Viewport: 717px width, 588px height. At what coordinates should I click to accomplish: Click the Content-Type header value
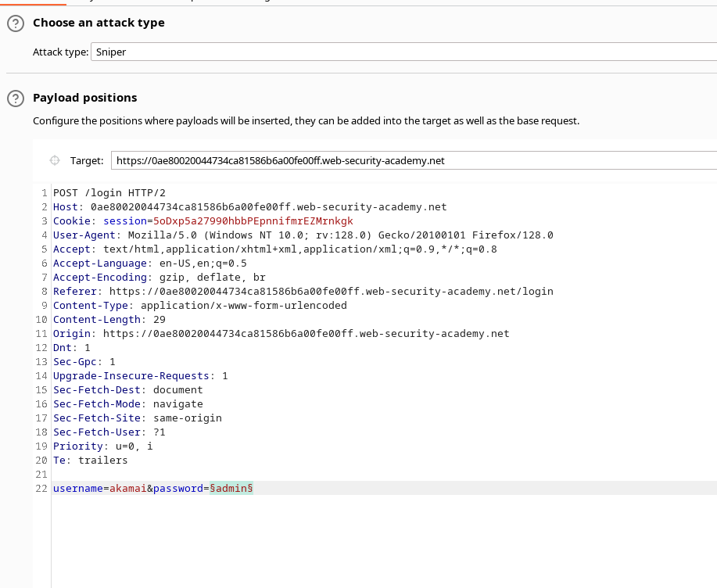243,306
